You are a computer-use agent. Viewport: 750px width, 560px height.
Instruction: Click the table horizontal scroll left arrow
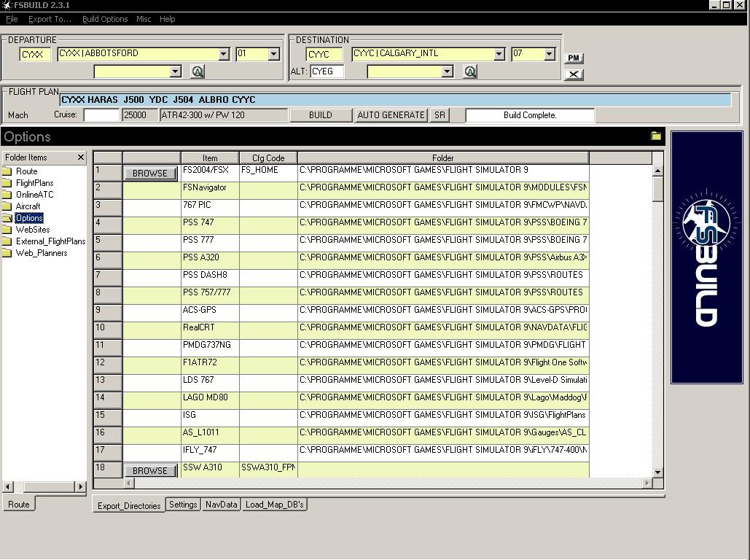pos(128,483)
